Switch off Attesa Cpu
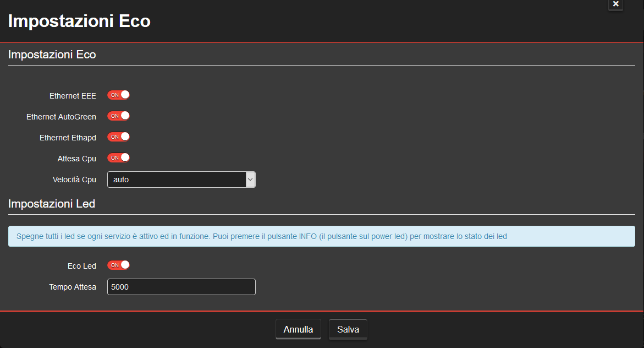Screen dimensions: 644x348 click(x=118, y=158)
